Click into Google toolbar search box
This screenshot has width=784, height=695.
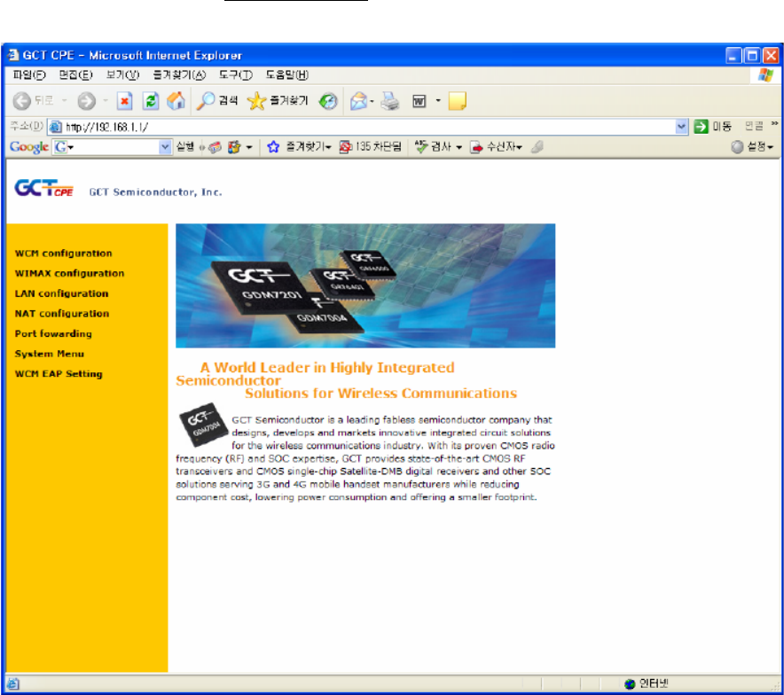113,147
